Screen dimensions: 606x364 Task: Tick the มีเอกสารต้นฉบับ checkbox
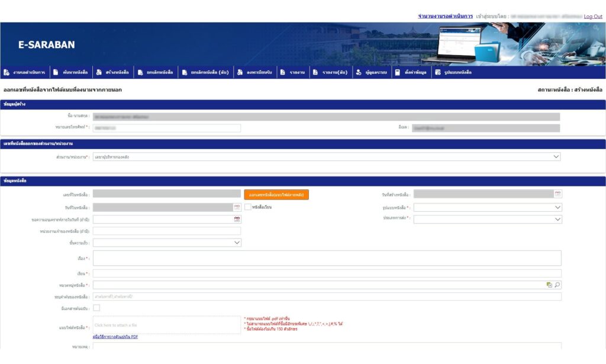(x=96, y=308)
